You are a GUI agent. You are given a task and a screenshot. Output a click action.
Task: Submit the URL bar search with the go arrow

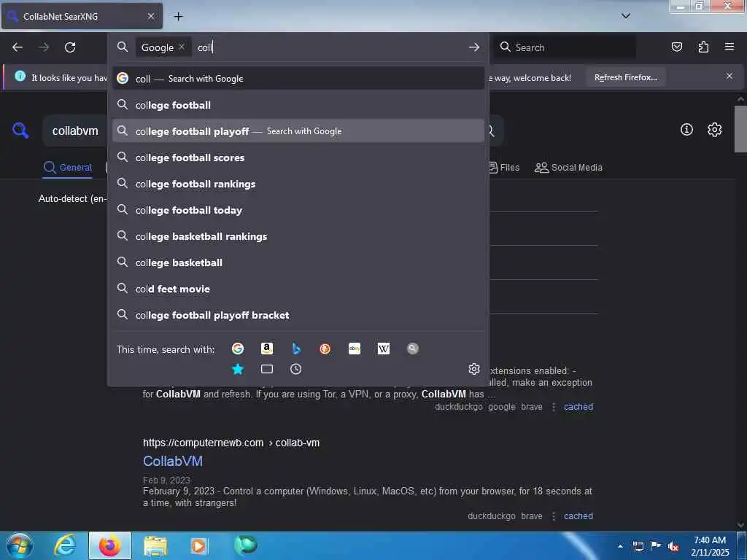click(x=473, y=47)
